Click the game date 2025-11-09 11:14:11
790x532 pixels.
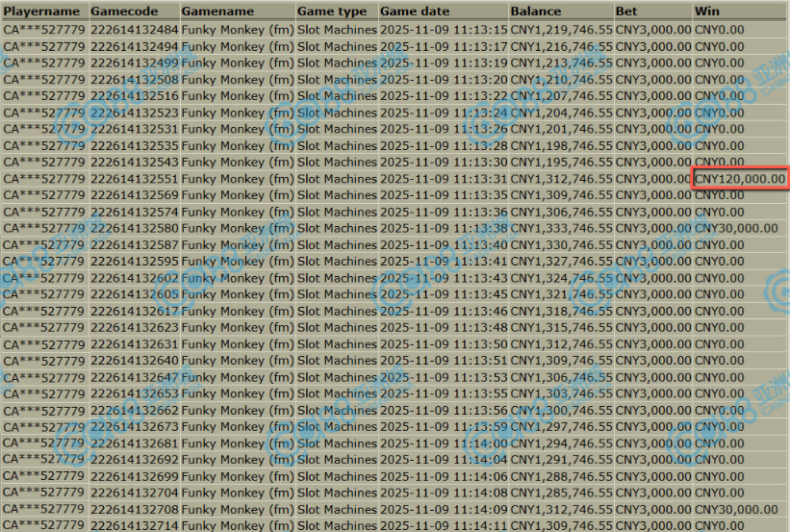[x=443, y=525]
